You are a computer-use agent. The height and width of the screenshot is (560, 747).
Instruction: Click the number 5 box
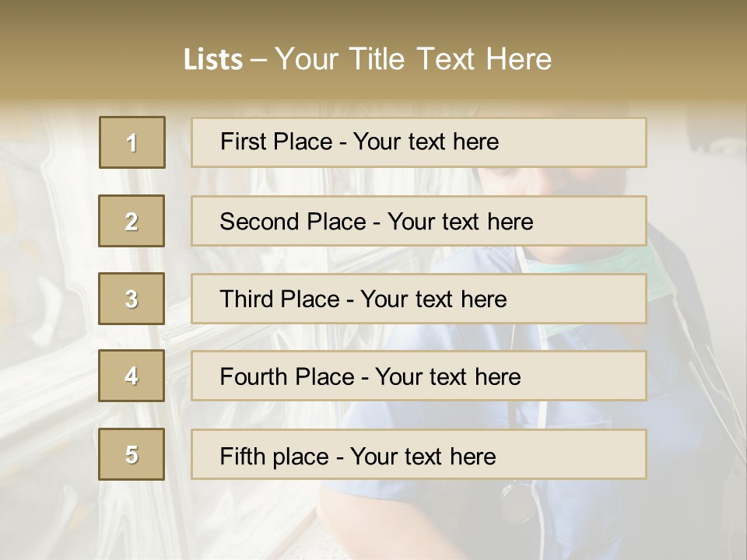click(x=132, y=454)
